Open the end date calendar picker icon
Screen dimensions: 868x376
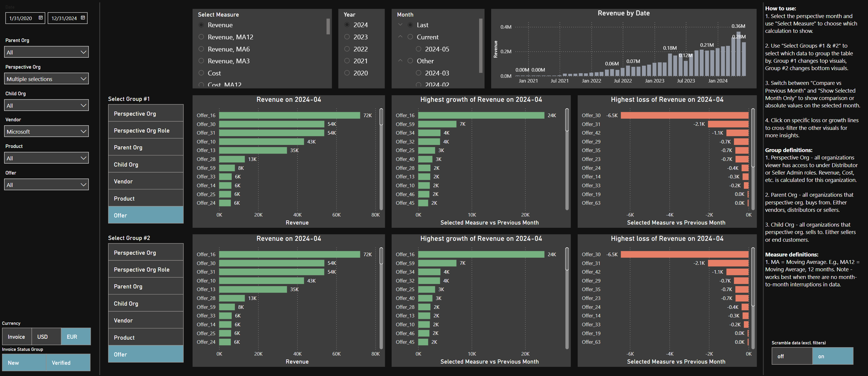click(x=83, y=18)
